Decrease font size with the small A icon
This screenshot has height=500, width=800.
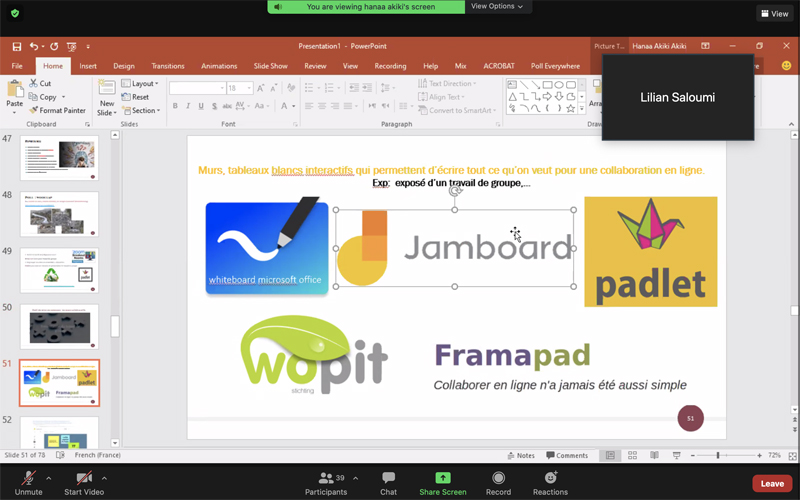(x=273, y=88)
